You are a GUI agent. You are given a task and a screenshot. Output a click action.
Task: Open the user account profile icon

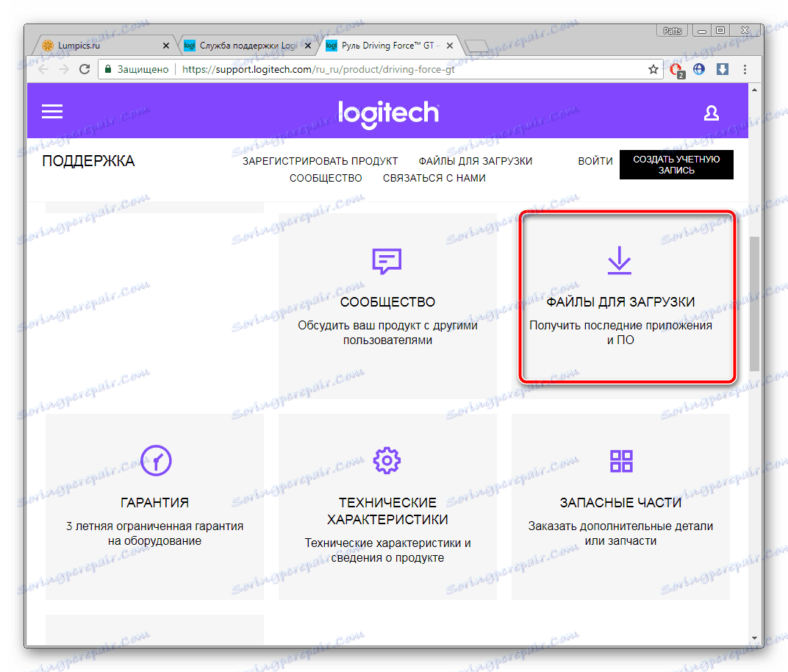pos(711,112)
